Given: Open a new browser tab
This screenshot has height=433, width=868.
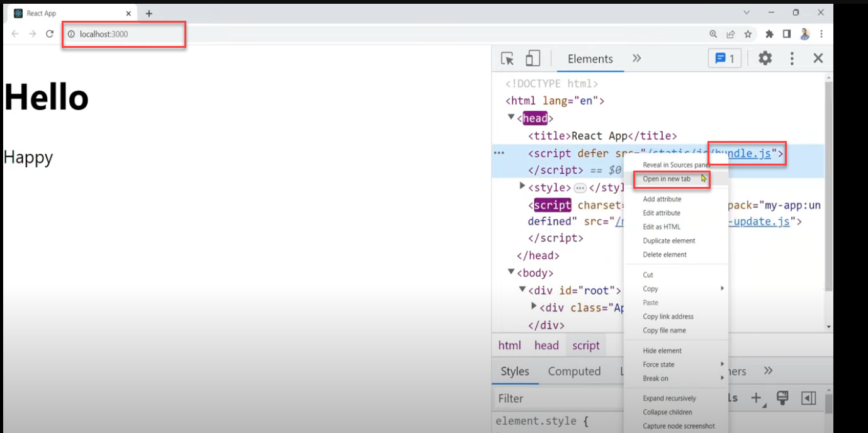Looking at the screenshot, I should (149, 13).
